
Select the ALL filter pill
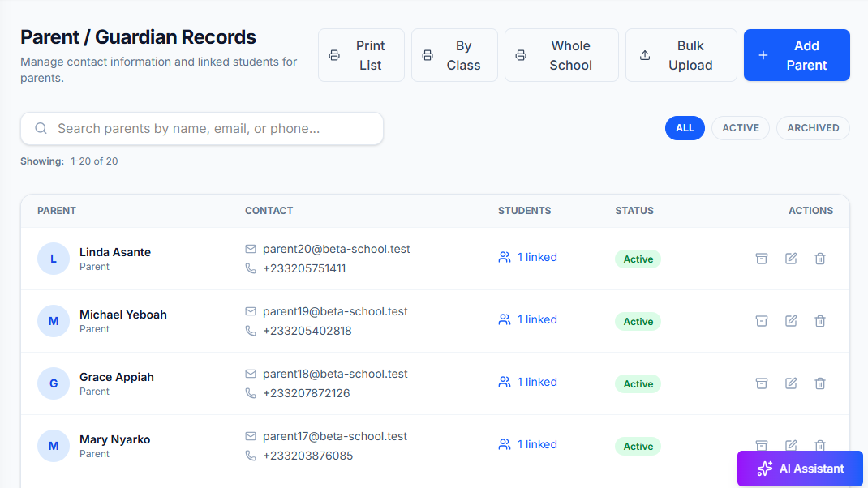point(685,127)
